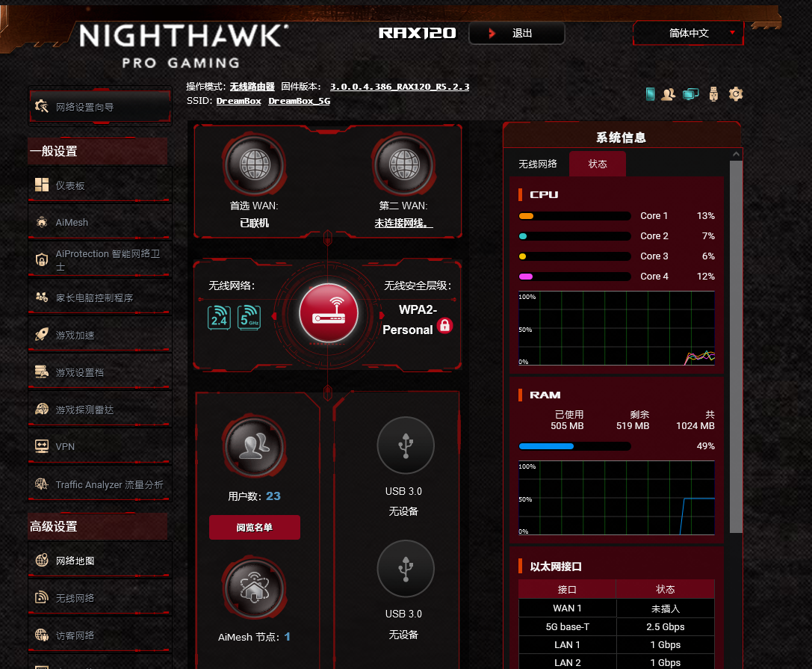Click the guest network globe icon
The width and height of the screenshot is (812, 669).
pyautogui.click(x=41, y=635)
